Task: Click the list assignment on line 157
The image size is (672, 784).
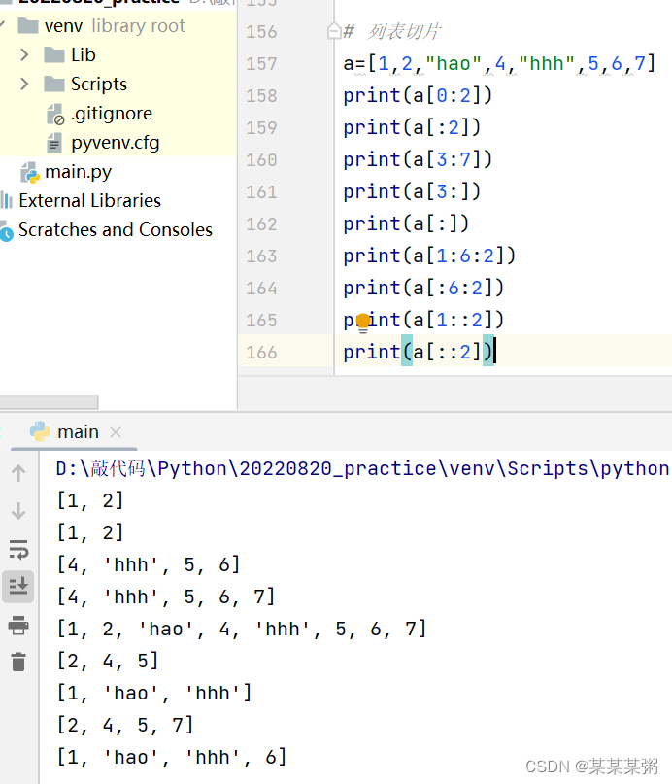Action: [499, 63]
